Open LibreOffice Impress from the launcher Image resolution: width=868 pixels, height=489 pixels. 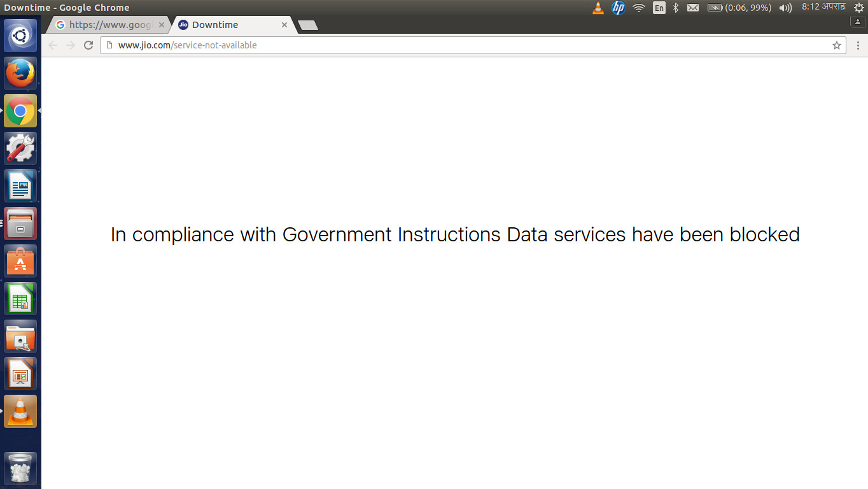coord(20,374)
